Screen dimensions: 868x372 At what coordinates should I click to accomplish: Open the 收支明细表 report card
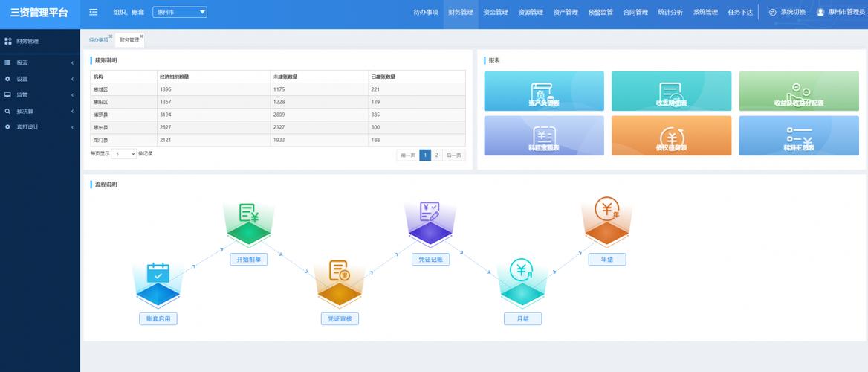[x=672, y=91]
